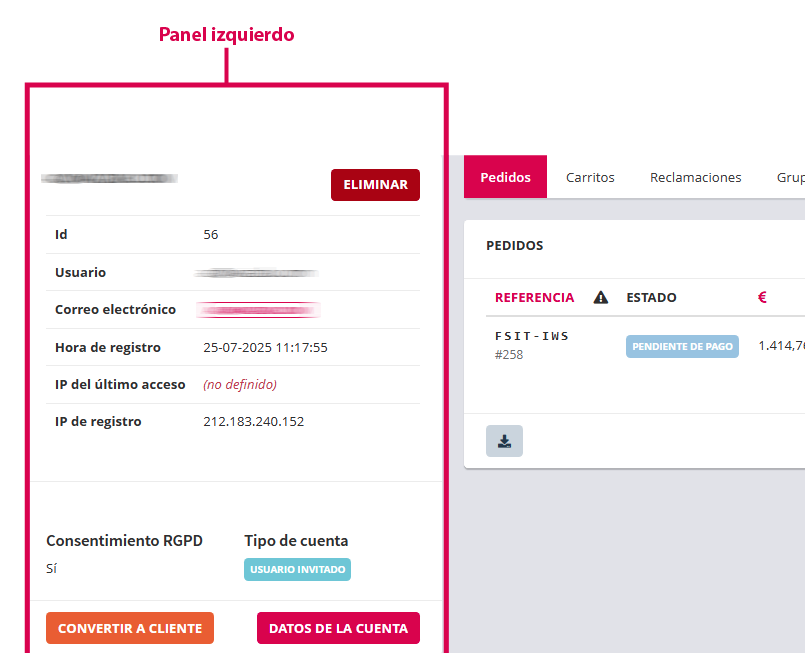This screenshot has width=805, height=653.
Task: Click the Estado column header
Action: 651,297
